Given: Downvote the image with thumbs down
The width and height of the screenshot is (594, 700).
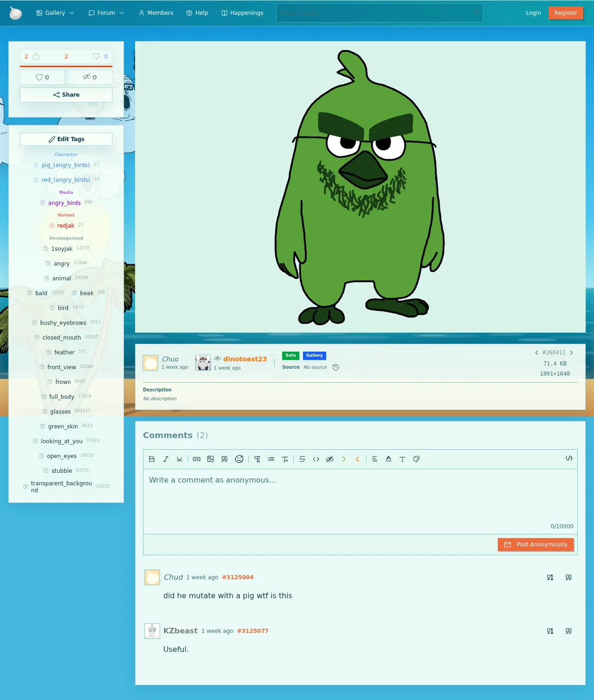Looking at the screenshot, I should tap(96, 56).
